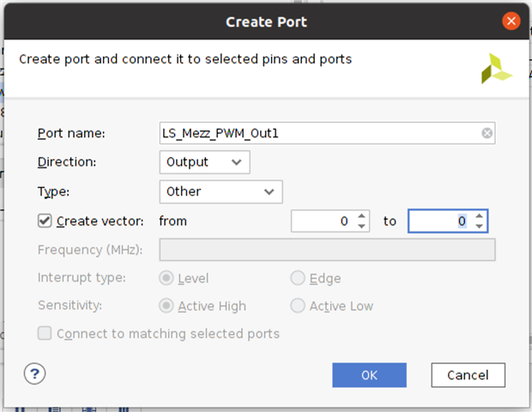
Task: Decrement the vector from value
Action: tap(362, 226)
